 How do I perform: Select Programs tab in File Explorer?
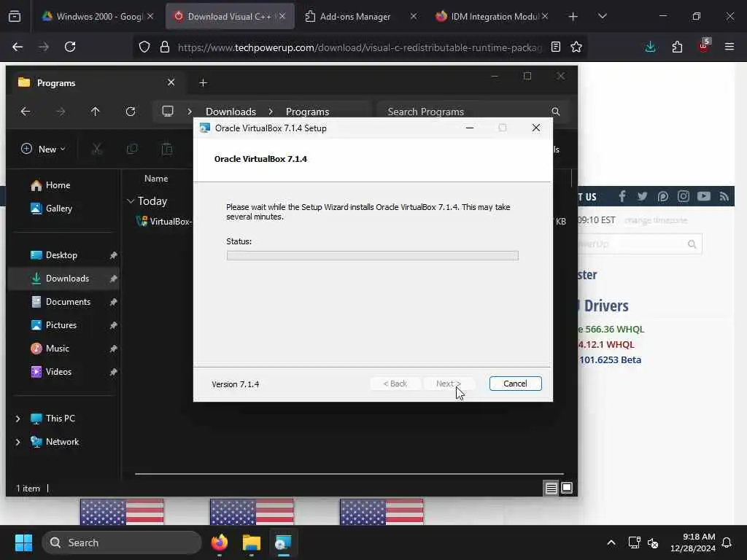pos(96,83)
